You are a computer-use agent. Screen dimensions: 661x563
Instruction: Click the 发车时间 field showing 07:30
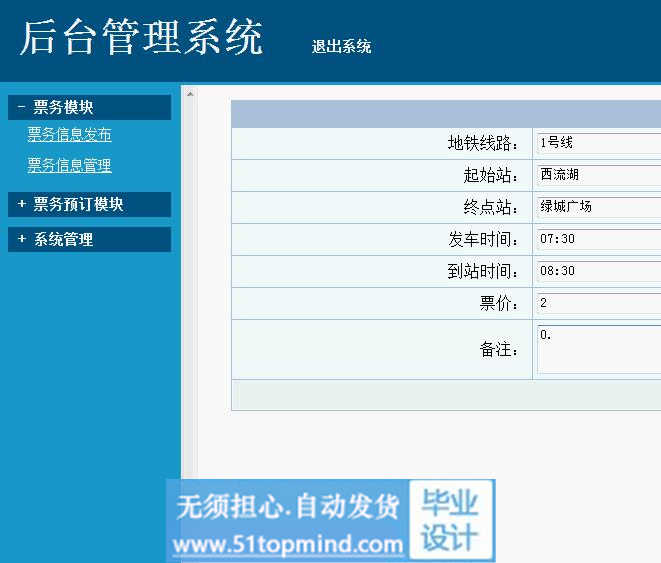[x=599, y=239]
